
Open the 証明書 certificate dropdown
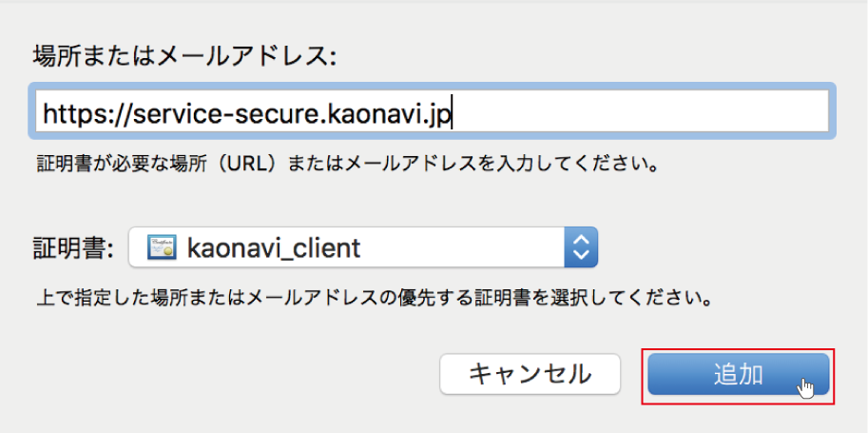pos(363,247)
